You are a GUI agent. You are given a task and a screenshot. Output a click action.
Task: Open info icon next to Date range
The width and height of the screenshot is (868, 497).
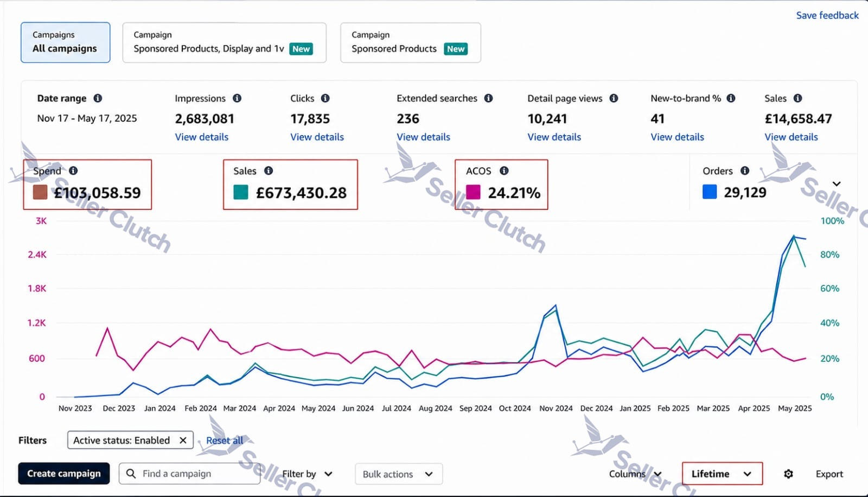click(98, 98)
